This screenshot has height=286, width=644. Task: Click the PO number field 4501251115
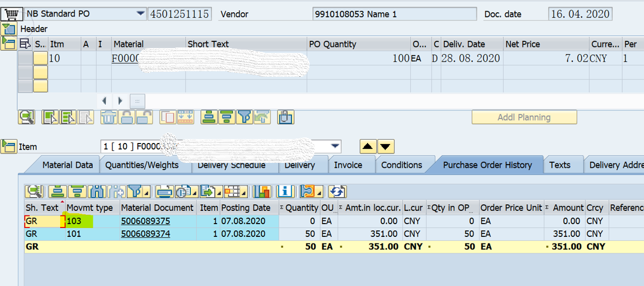pyautogui.click(x=180, y=14)
